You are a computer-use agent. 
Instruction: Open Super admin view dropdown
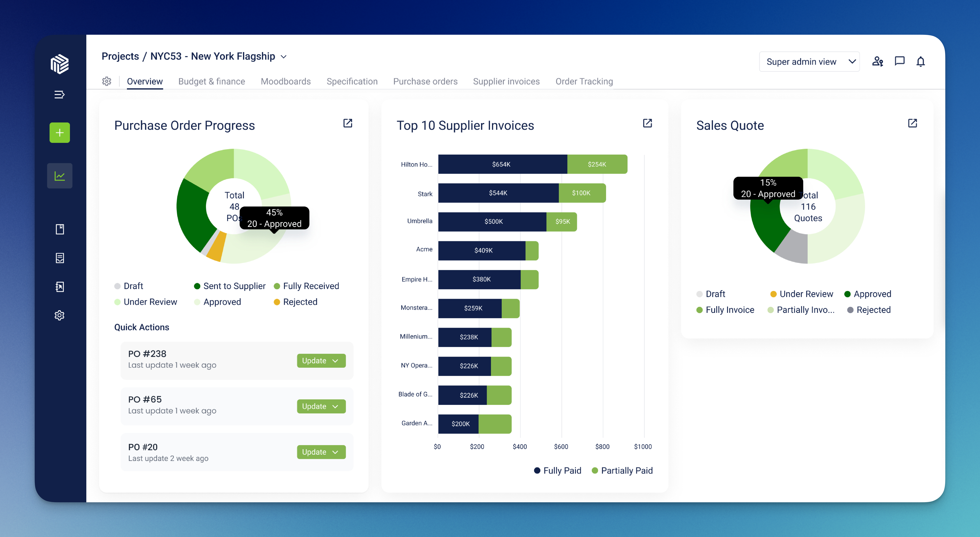tap(810, 62)
